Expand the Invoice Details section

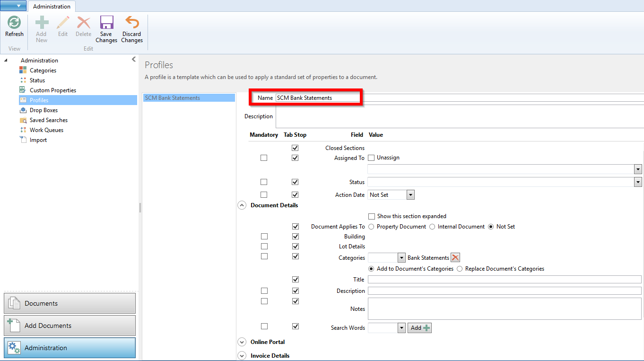coord(242,356)
